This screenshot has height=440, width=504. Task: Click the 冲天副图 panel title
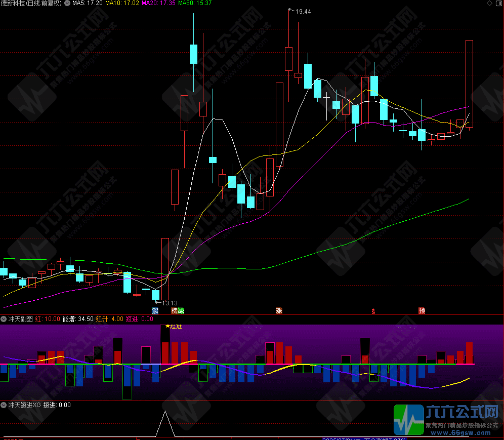(x=21, y=319)
